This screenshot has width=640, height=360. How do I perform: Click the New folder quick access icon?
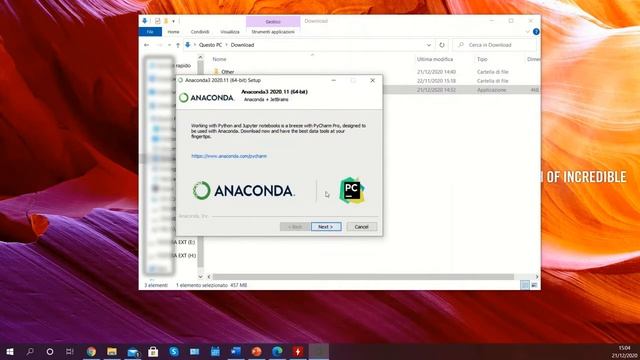166,21
